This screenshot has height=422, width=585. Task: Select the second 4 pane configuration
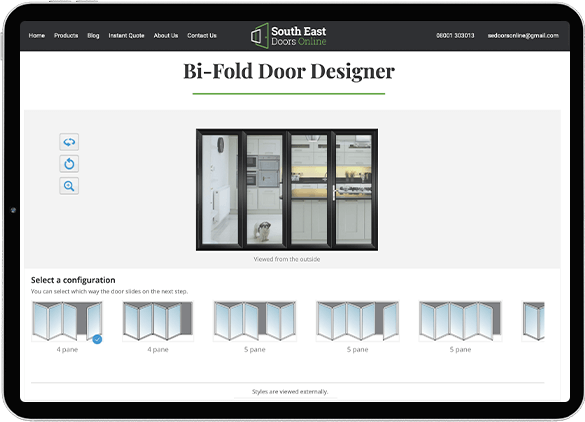tap(158, 321)
